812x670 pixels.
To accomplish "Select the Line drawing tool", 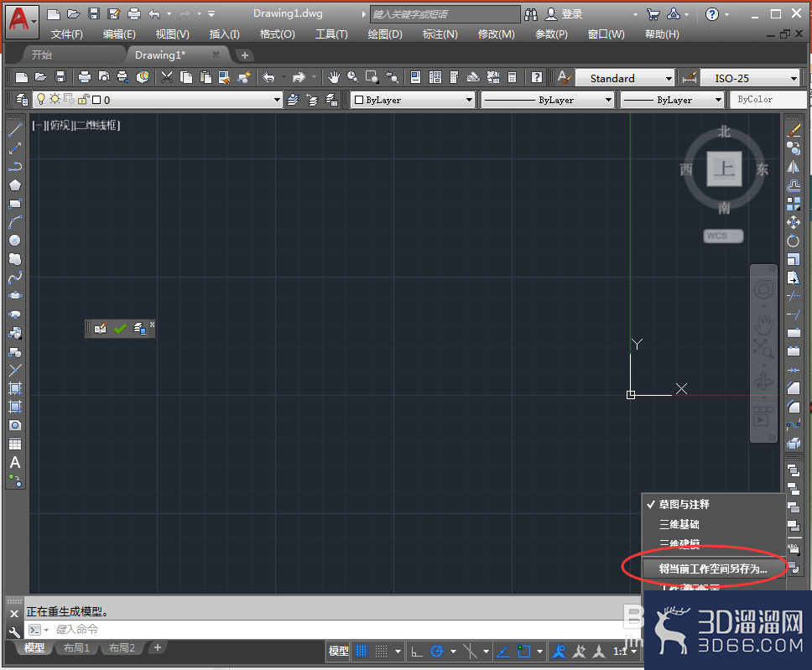I will 15,131.
